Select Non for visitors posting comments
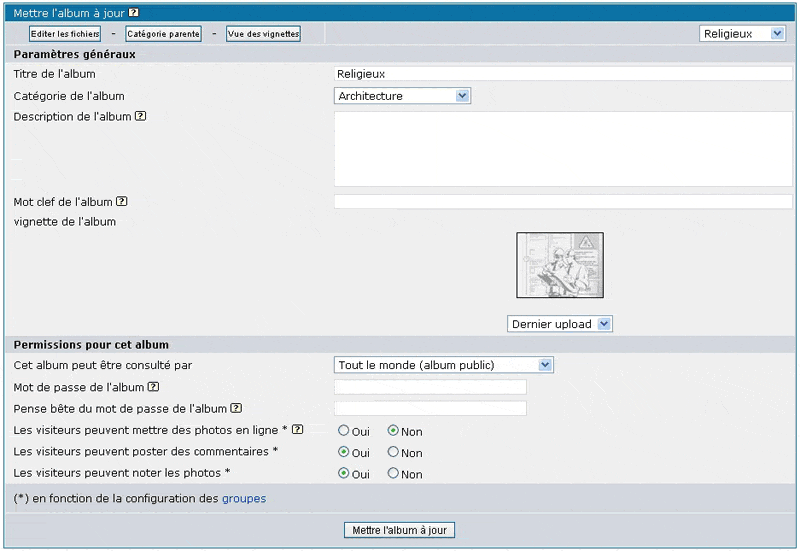Viewport: 800px width, 551px height. (x=393, y=453)
